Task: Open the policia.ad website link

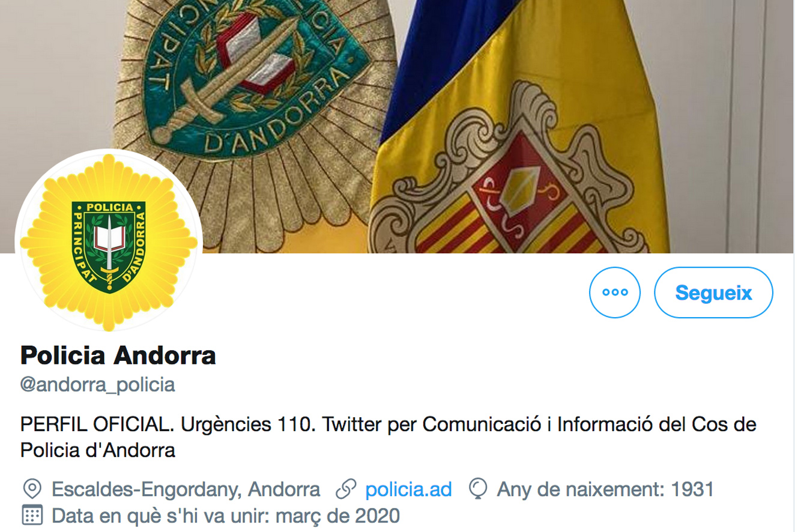Action: click(408, 489)
